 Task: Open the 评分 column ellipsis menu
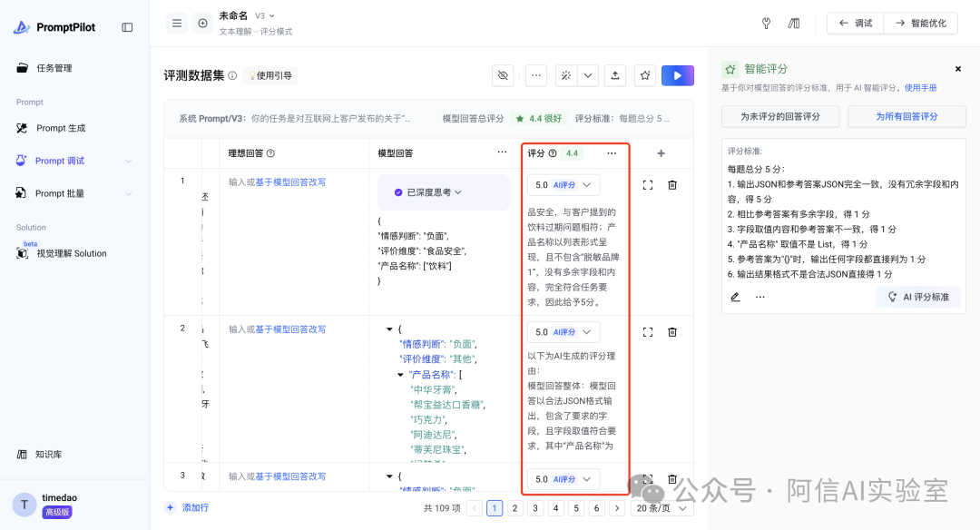pyautogui.click(x=612, y=153)
